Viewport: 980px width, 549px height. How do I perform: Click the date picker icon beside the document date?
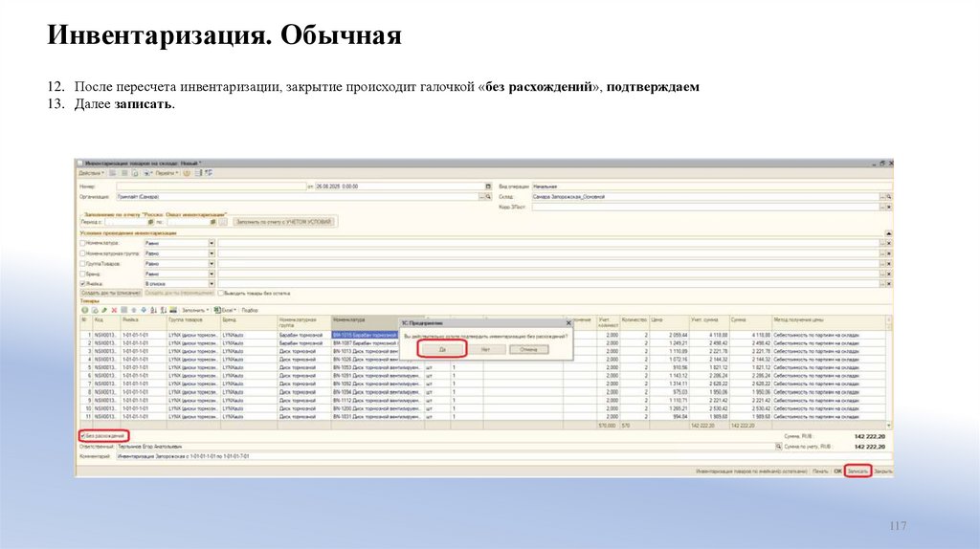(488, 187)
